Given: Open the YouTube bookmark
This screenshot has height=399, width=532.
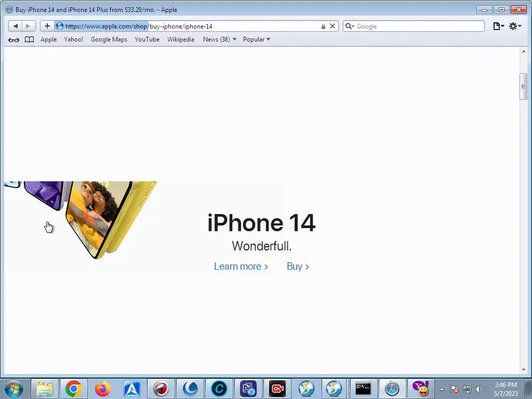Looking at the screenshot, I should (x=147, y=39).
